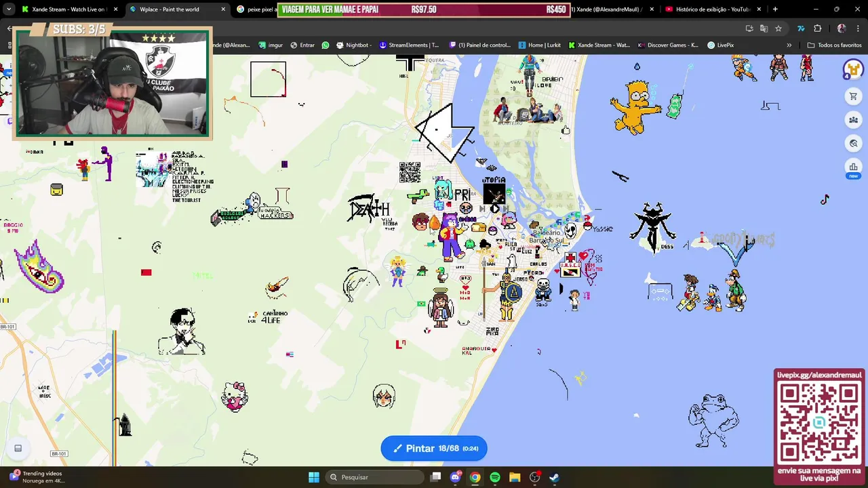The height and width of the screenshot is (488, 868).
Task: Open the Wplace alliance people icon
Action: [853, 120]
